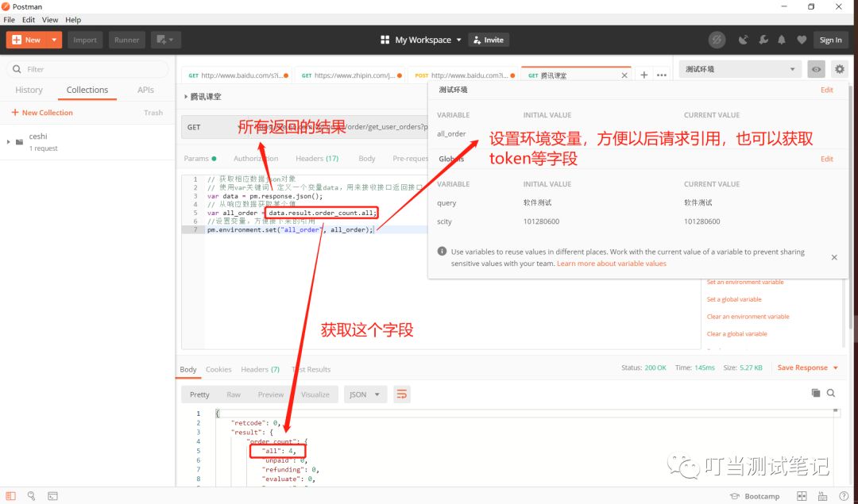
Task: Open the My Workspace dropdown
Action: 421,40
